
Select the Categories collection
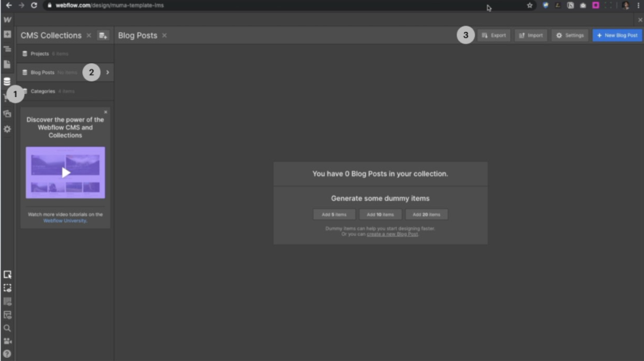pyautogui.click(x=43, y=91)
